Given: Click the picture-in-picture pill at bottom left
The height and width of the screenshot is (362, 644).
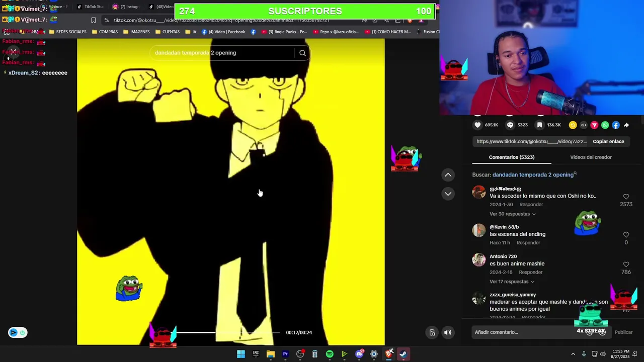Looking at the screenshot, I should [x=18, y=332].
